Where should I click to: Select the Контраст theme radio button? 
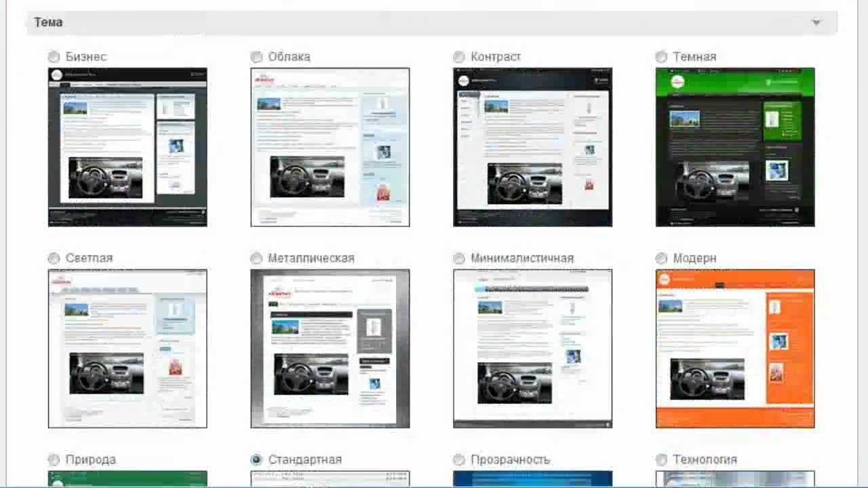point(459,57)
